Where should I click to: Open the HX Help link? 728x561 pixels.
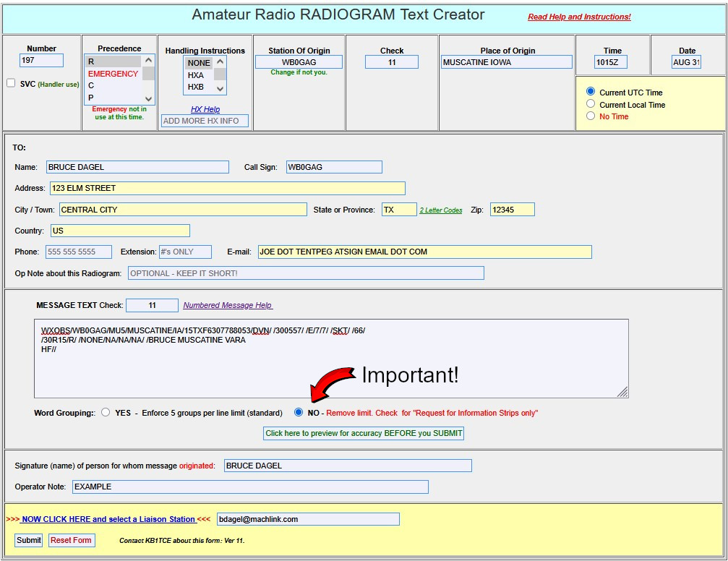[205, 109]
